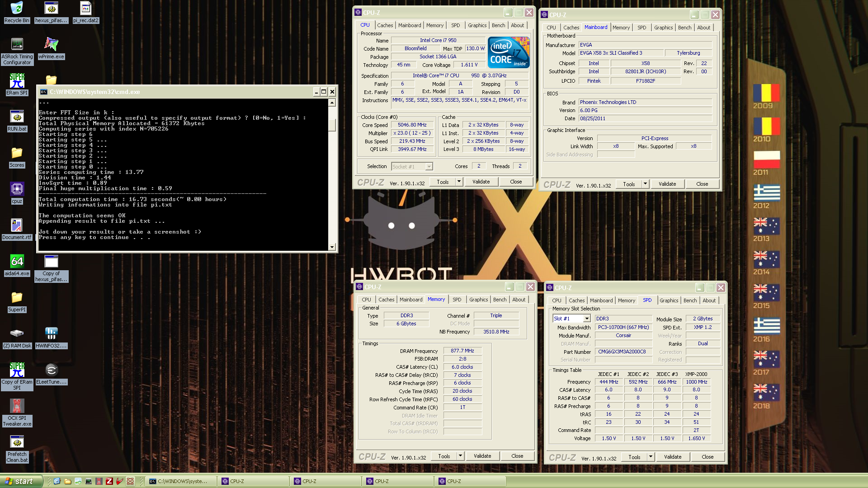The height and width of the screenshot is (488, 868).
Task: Open the ELeetTune desktop icon
Action: [x=51, y=374]
